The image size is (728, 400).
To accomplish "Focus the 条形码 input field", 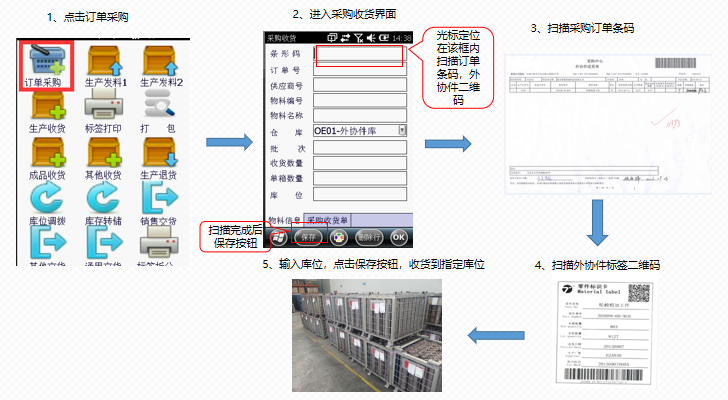I will 360,54.
